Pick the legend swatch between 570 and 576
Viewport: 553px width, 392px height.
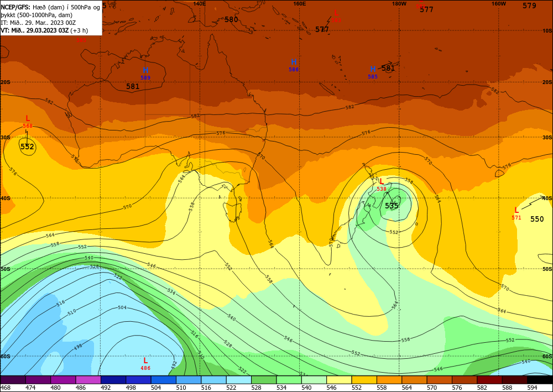439,380
